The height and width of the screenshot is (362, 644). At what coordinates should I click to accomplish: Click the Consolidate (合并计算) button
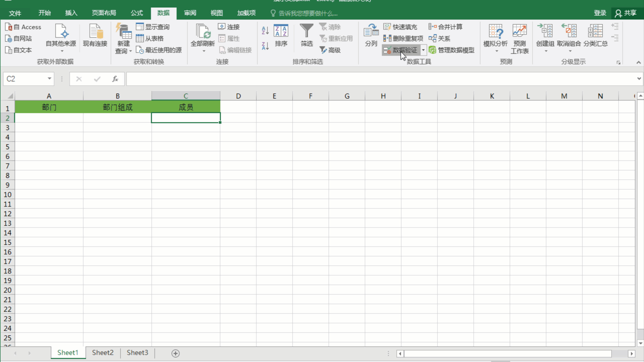(x=445, y=27)
